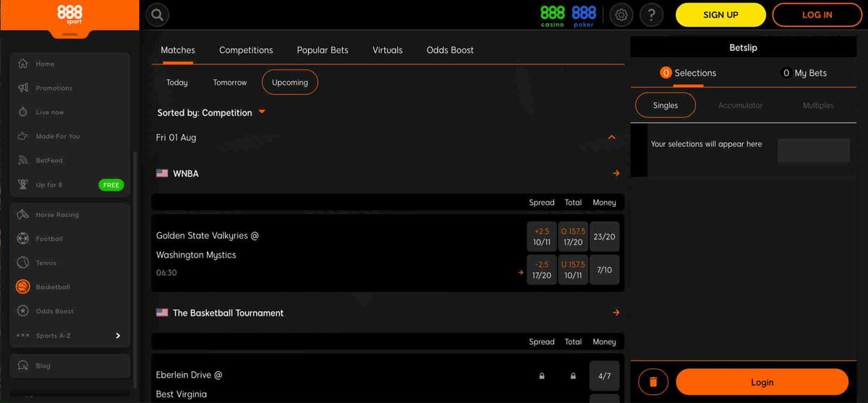
Task: Select Over 157.5 total at 17/20
Action: pyautogui.click(x=573, y=237)
